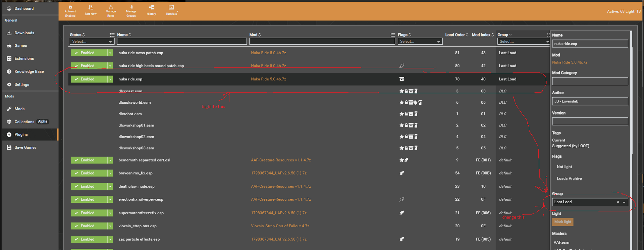Click the Author field JB - Loverslab

coord(590,101)
